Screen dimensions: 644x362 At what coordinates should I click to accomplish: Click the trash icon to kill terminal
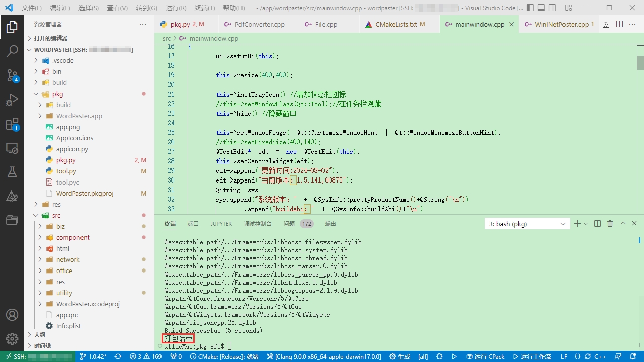tap(610, 224)
